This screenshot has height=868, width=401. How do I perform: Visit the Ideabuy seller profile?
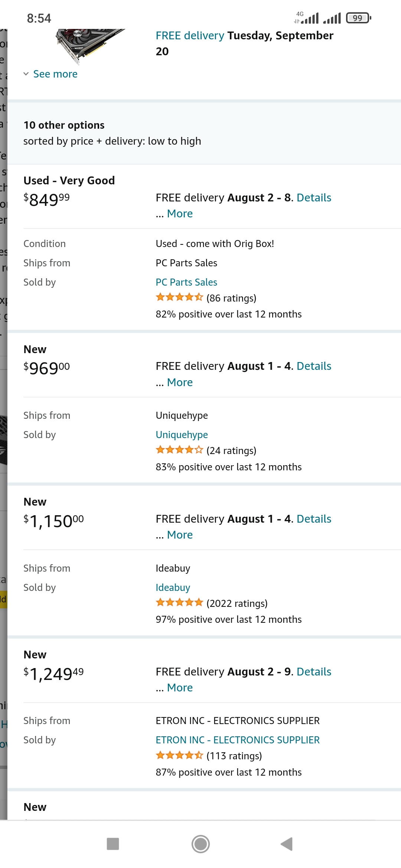tap(173, 588)
